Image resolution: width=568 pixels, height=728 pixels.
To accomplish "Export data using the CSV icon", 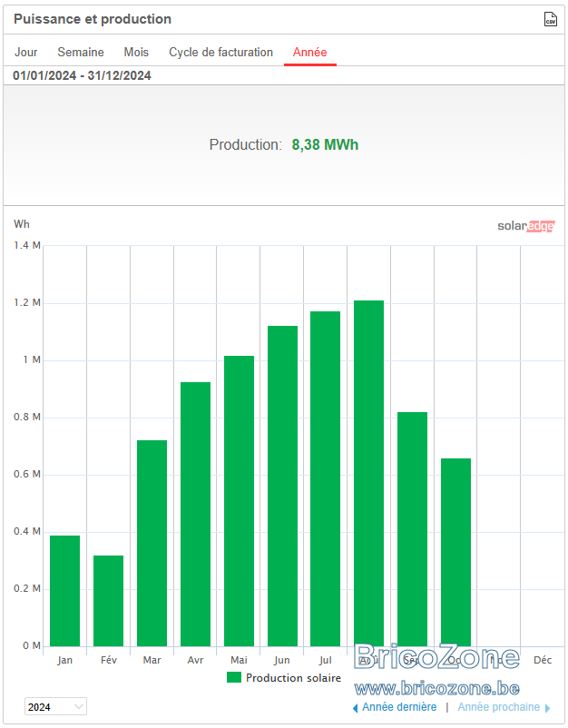I will 550,19.
